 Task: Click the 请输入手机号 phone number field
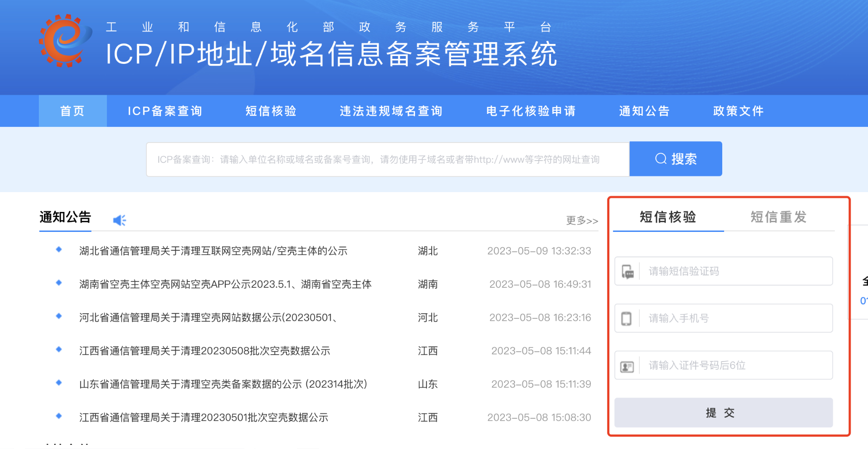[736, 318]
